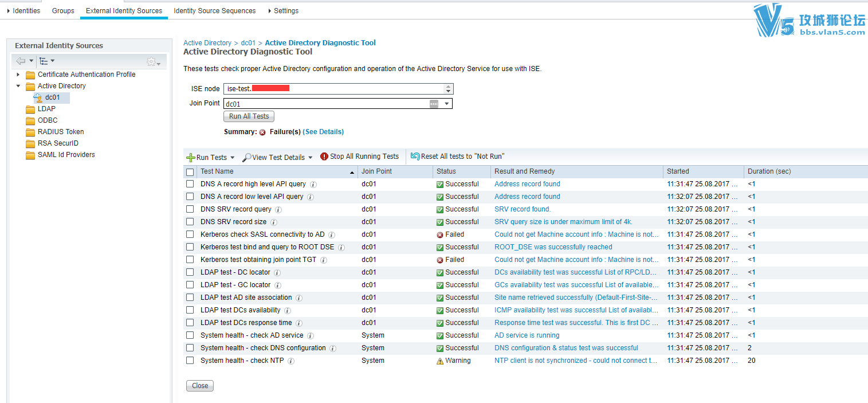The width and height of the screenshot is (868, 403).
Task: Sort the table by Test Name column header
Action: point(277,171)
